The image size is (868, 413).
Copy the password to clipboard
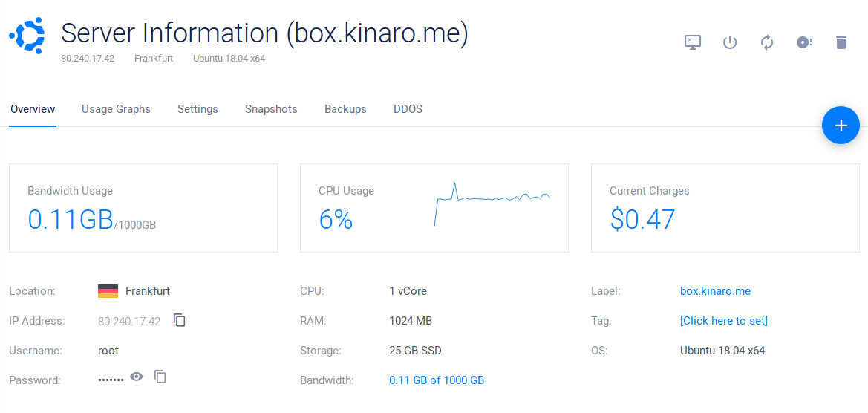click(160, 377)
